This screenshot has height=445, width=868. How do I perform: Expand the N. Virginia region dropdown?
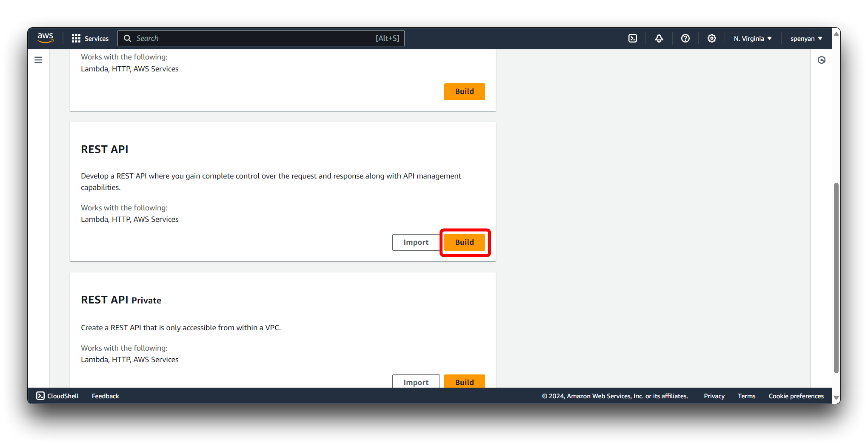(x=753, y=38)
